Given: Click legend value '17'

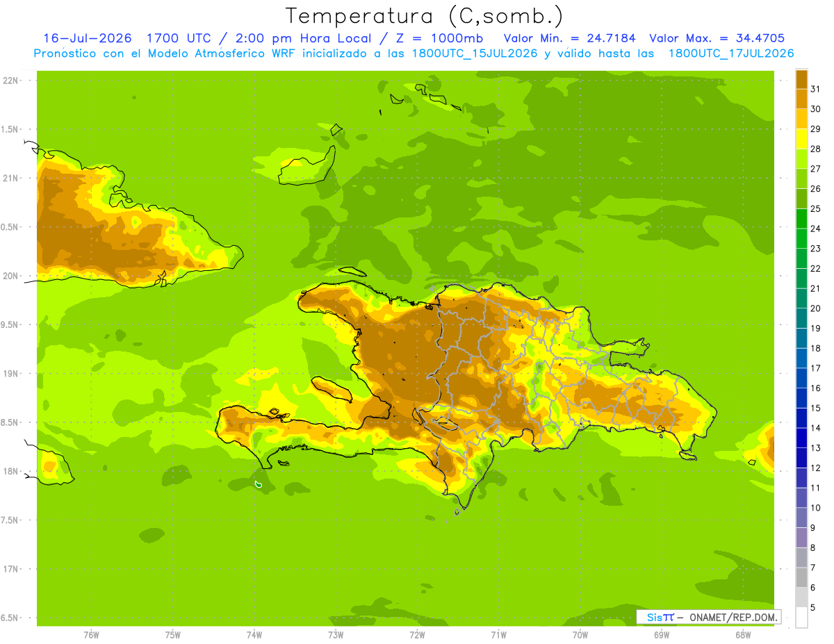Looking at the screenshot, I should coord(816,368).
